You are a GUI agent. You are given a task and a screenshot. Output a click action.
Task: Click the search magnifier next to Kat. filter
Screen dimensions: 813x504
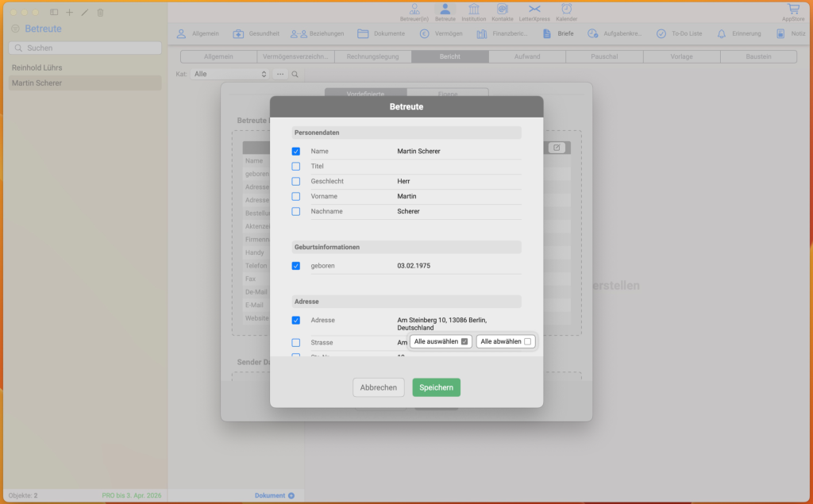point(295,74)
